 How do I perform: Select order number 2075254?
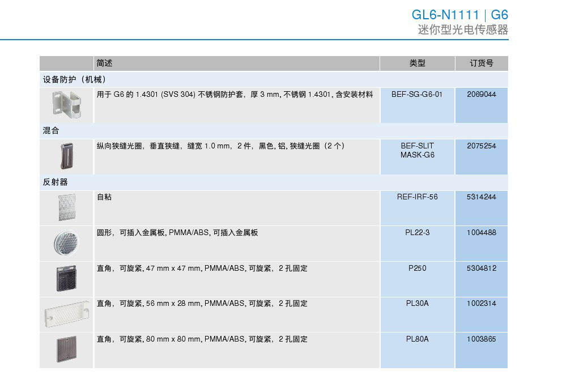(482, 146)
